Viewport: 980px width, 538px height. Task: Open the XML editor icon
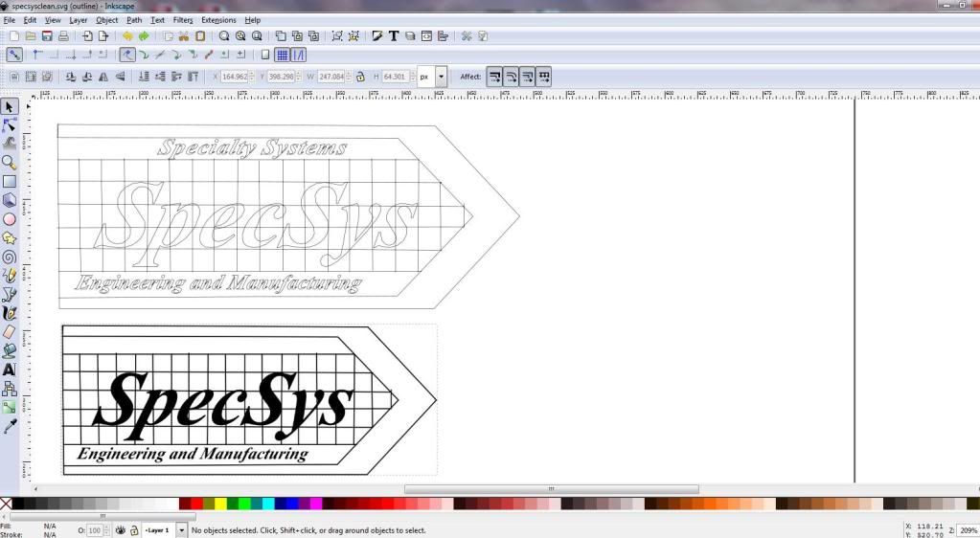pyautogui.click(x=426, y=36)
